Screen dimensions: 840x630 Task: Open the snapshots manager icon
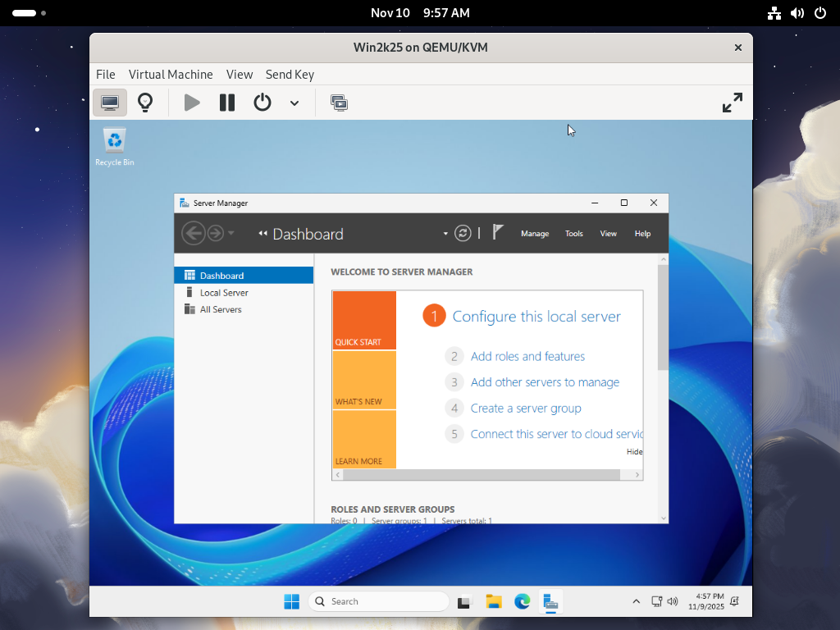[339, 103]
